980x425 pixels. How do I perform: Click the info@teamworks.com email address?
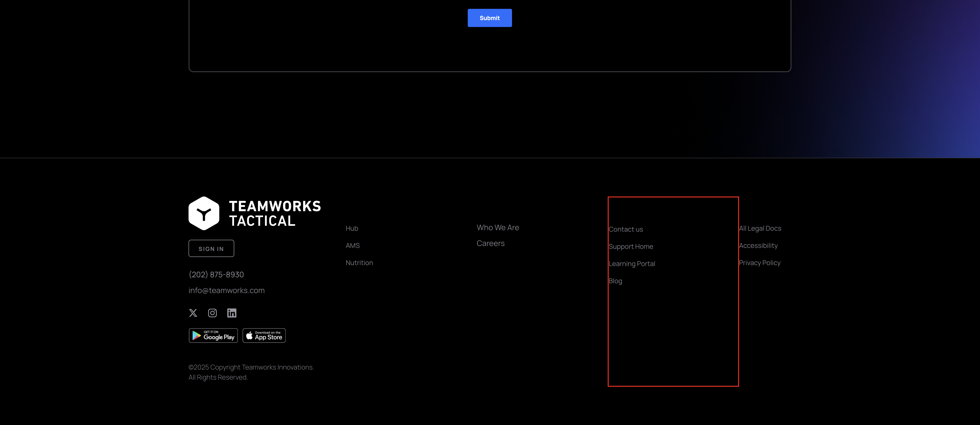pyautogui.click(x=226, y=290)
